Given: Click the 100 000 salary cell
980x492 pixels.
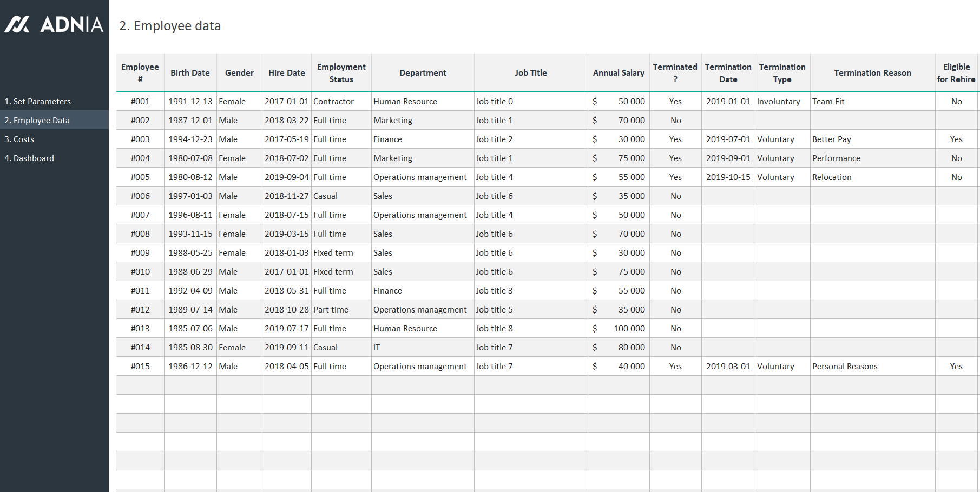Looking at the screenshot, I should tap(629, 329).
